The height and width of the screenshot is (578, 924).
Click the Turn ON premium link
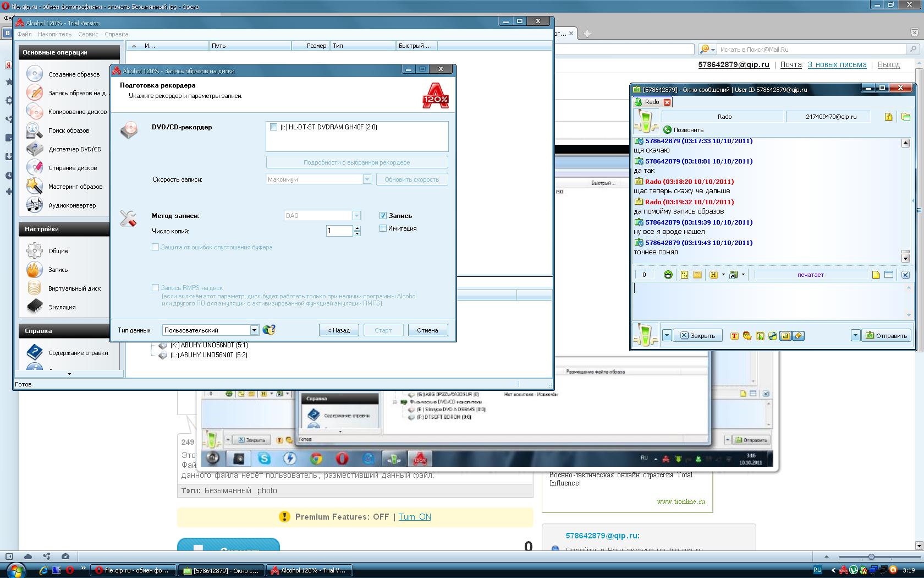[415, 517]
